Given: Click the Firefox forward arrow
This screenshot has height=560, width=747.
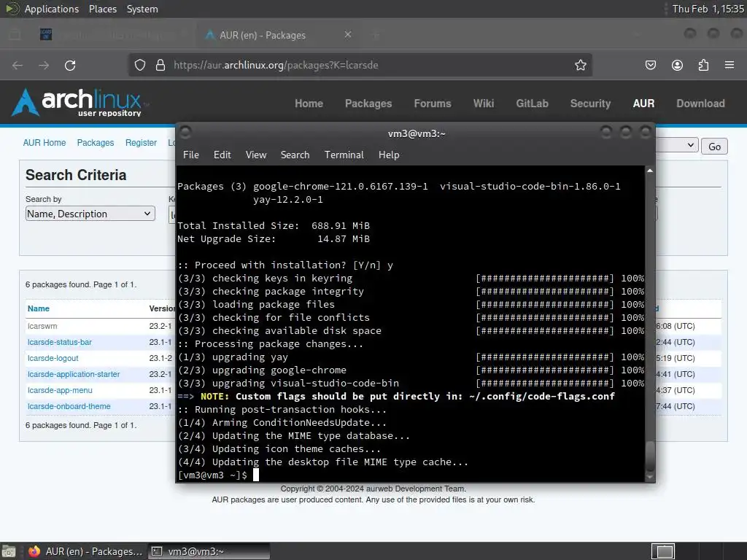Looking at the screenshot, I should pos(44,65).
